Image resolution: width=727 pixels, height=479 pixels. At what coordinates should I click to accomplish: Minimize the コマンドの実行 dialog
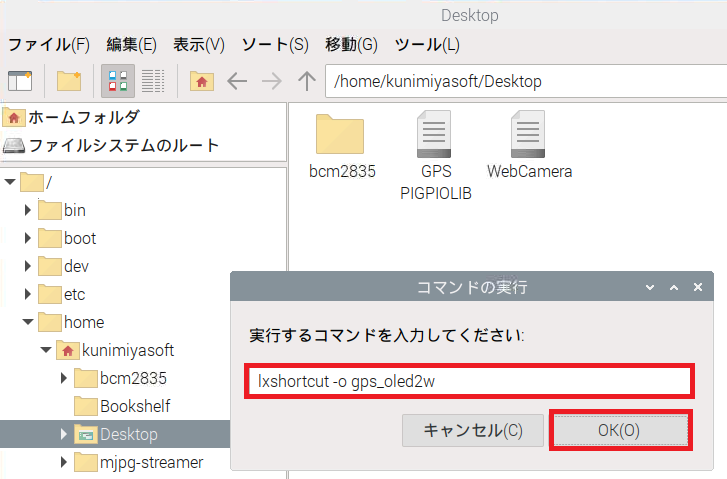tap(650, 287)
